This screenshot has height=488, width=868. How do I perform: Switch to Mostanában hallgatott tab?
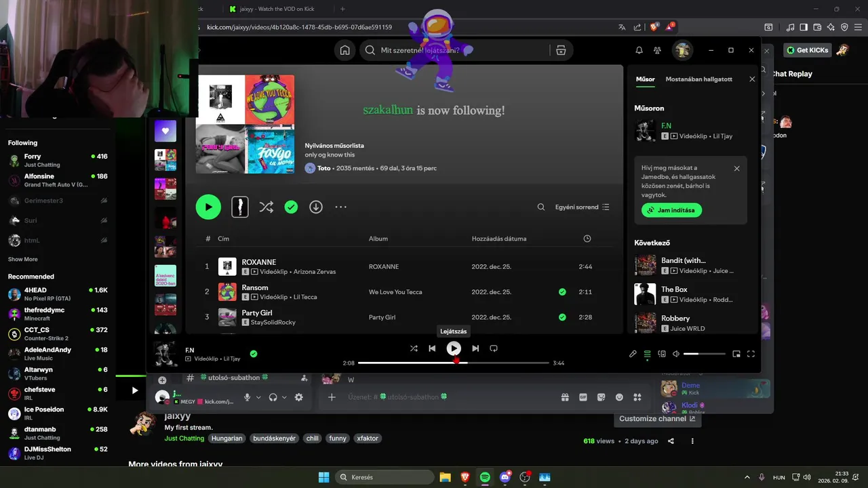[699, 79]
